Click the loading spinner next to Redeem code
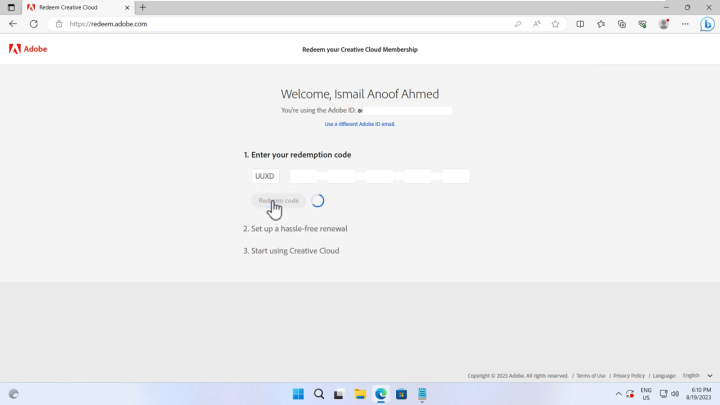The image size is (720, 405). [x=318, y=201]
